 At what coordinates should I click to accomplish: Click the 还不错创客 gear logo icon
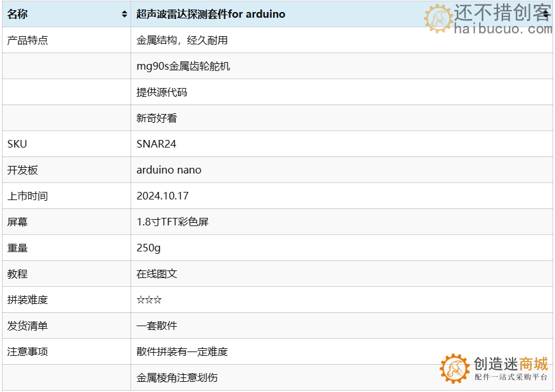(438, 18)
